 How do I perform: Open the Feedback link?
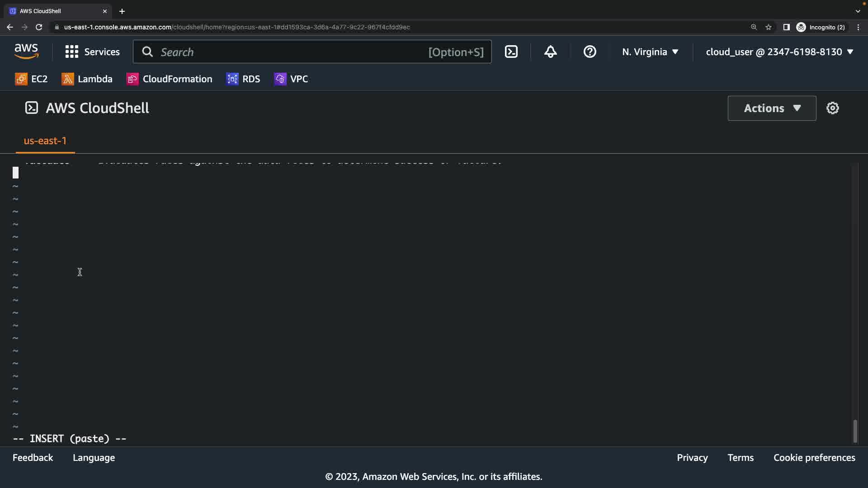pyautogui.click(x=33, y=458)
